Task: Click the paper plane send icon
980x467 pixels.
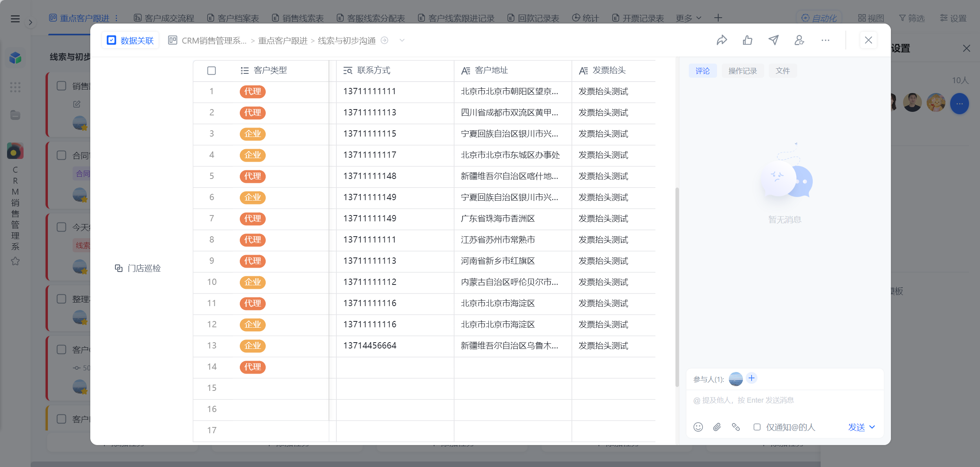Action: click(774, 40)
